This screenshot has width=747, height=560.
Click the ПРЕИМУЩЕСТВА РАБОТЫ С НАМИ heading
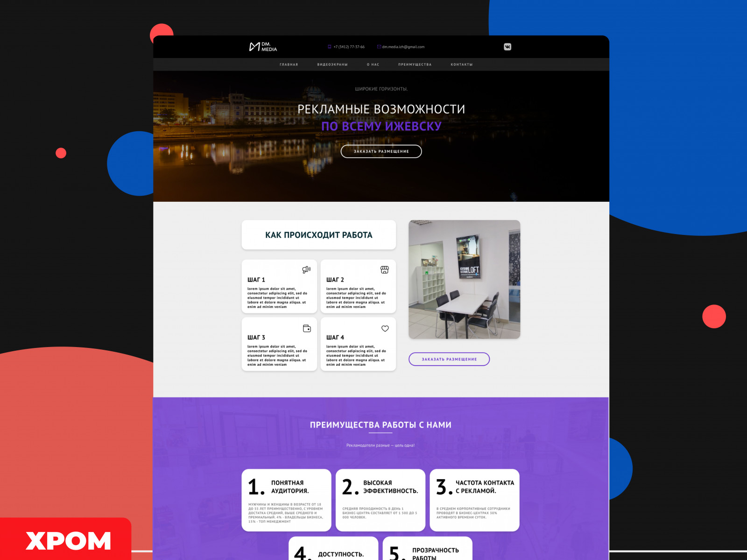pos(381,425)
